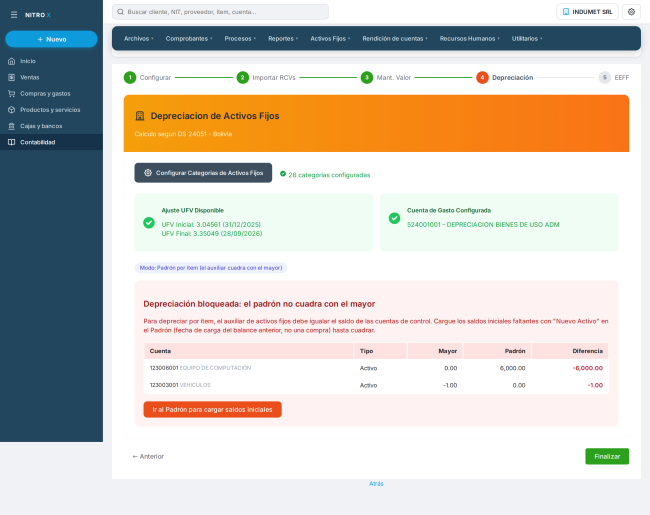This screenshot has width=650, height=515.
Task: Open the Recursos Humanos dropdown menu
Action: [469, 39]
